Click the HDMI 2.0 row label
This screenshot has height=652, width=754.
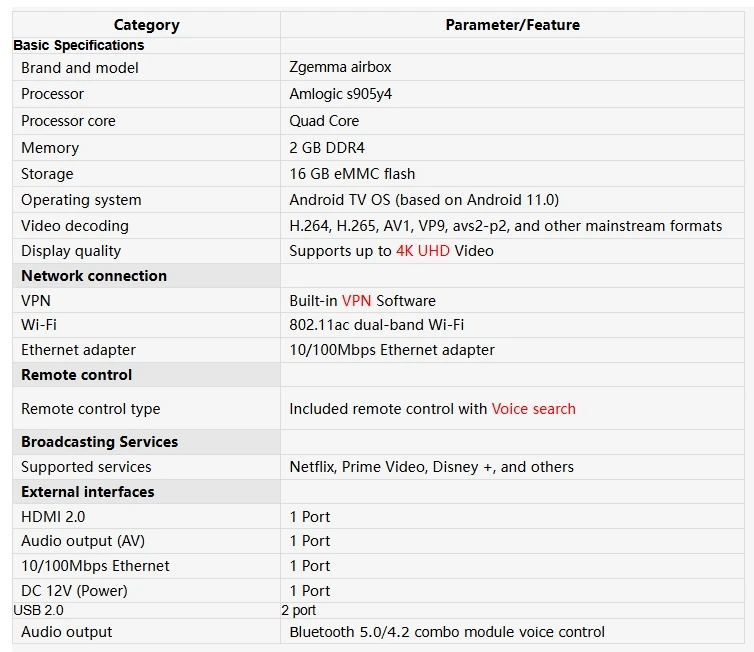point(53,517)
